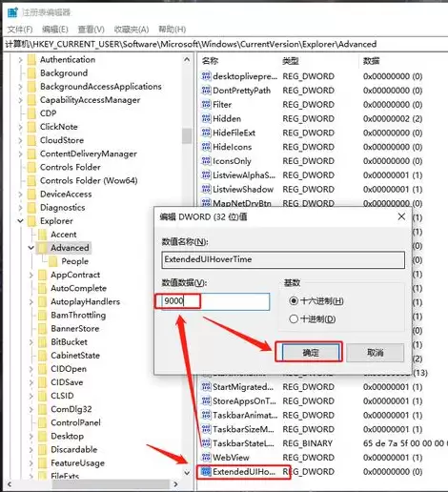448x492 pixels.
Task: Click the Registry Editor title bar icon
Action: [12, 12]
